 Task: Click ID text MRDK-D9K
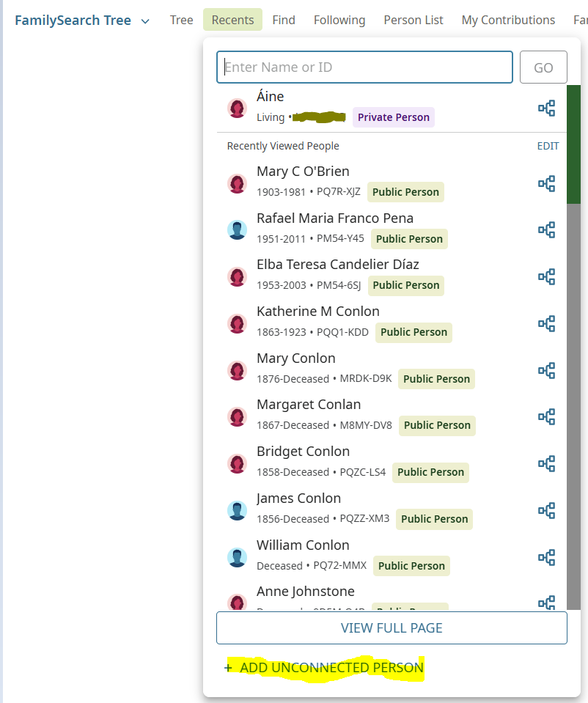(x=366, y=379)
